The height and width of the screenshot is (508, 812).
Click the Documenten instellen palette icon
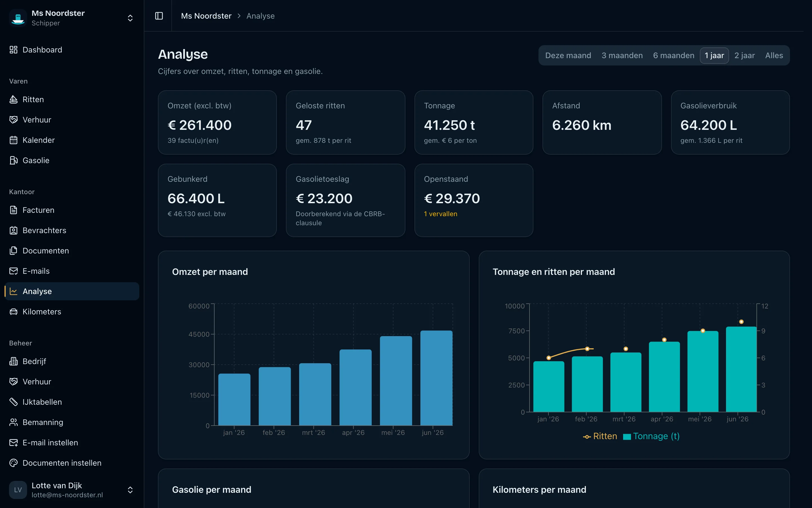point(14,463)
